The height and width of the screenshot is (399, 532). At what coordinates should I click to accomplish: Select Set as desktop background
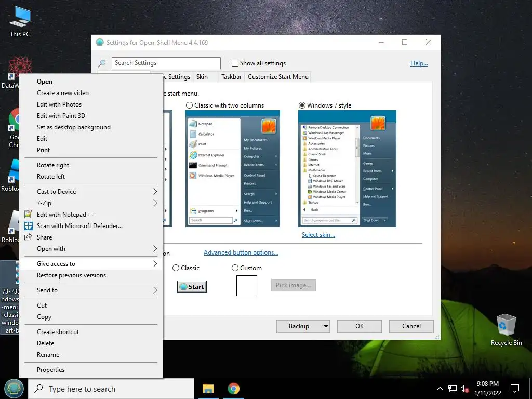(91, 127)
